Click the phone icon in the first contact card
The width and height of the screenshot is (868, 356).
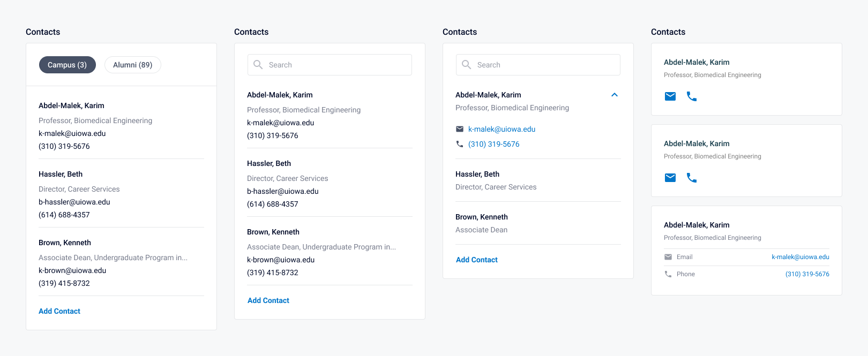[692, 96]
